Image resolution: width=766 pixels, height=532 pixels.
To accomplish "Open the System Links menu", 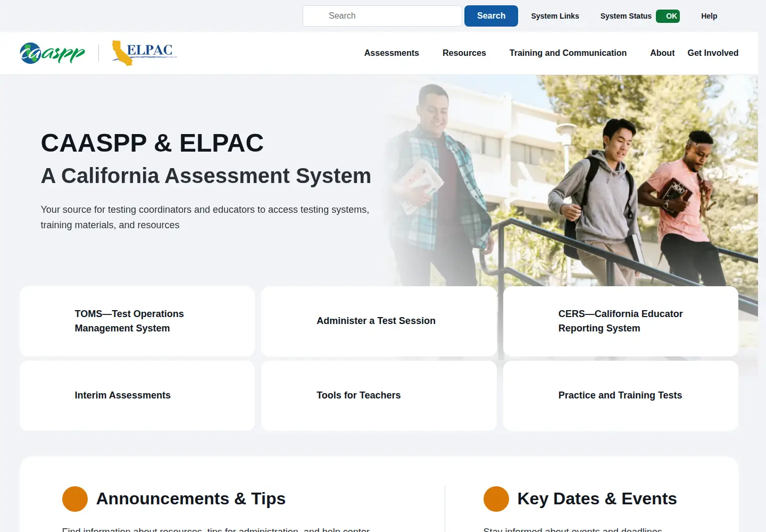I will (x=555, y=16).
